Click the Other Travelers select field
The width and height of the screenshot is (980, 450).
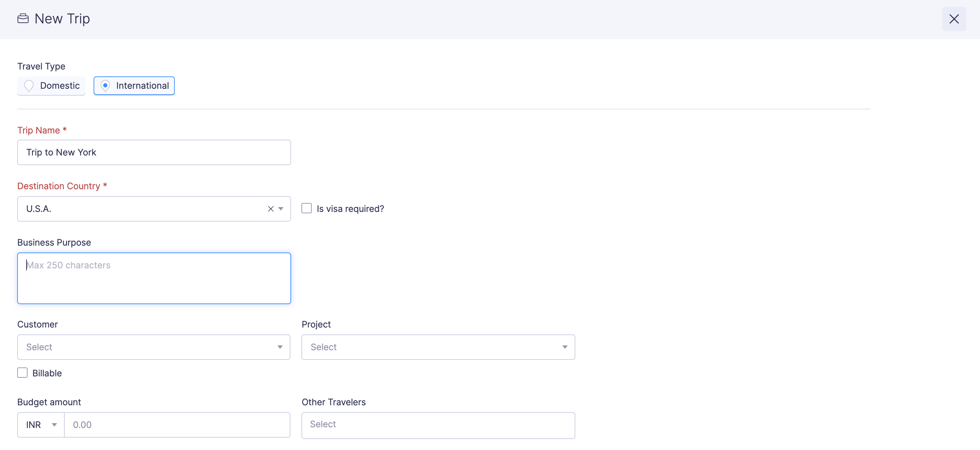[438, 425]
